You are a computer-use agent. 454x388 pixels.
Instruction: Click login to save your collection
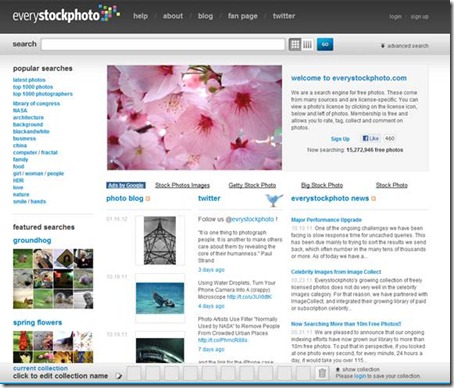point(360,376)
